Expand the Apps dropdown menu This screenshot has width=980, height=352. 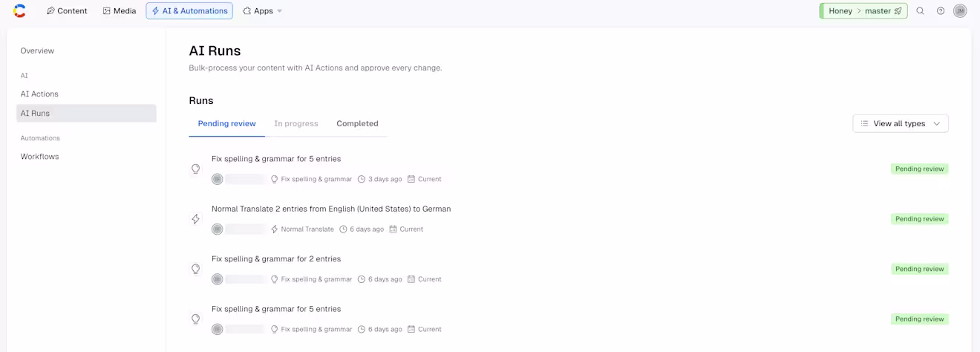263,11
